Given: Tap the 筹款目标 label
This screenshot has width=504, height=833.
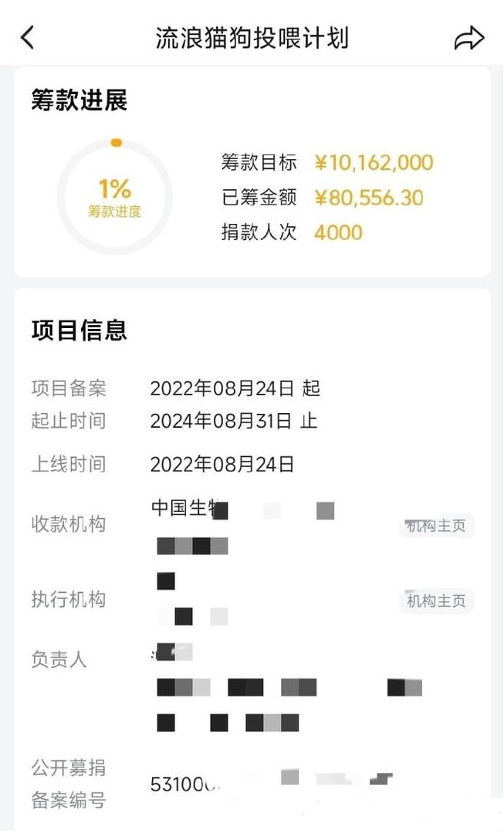Looking at the screenshot, I should pyautogui.click(x=259, y=163).
